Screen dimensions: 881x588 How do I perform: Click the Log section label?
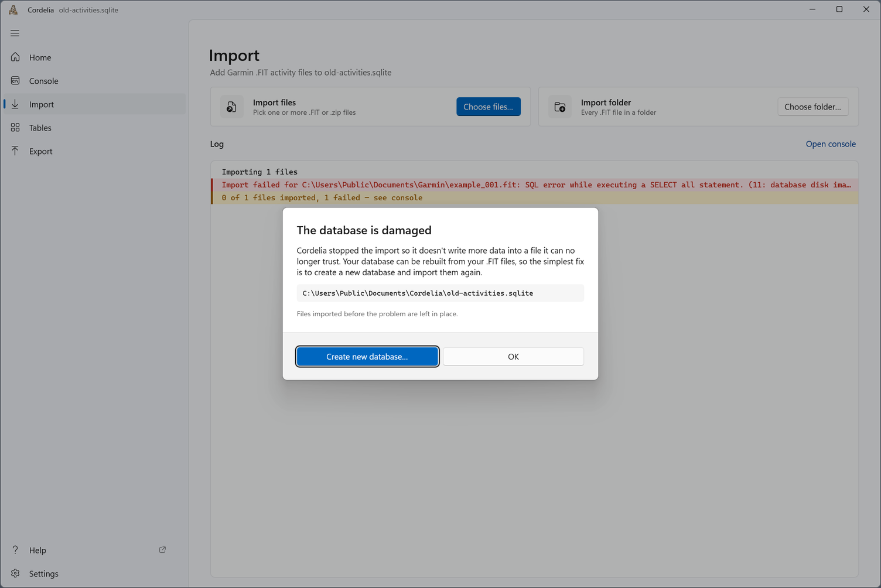pos(217,144)
